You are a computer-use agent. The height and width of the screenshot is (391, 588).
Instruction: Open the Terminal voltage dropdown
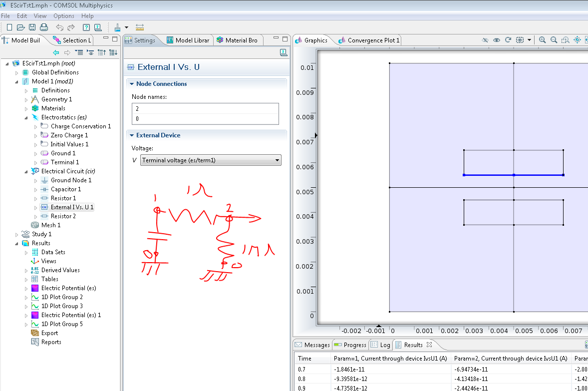[x=211, y=160]
